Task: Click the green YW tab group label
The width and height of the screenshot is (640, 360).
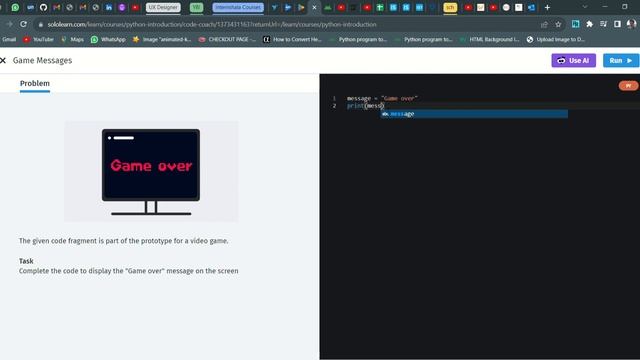Action: [196, 7]
